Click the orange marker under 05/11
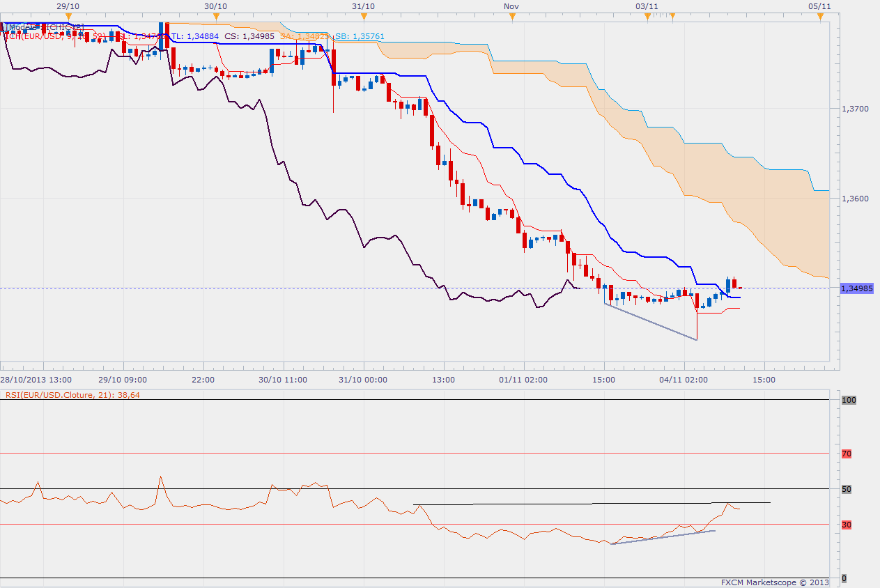880x588 pixels. point(821,16)
